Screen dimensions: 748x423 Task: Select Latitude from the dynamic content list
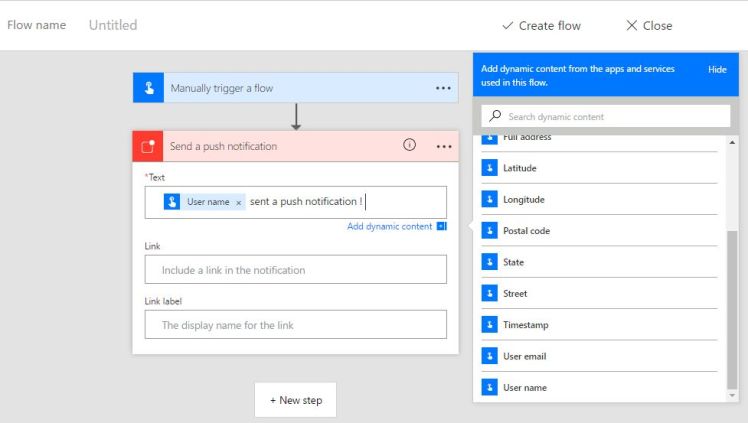[519, 168]
